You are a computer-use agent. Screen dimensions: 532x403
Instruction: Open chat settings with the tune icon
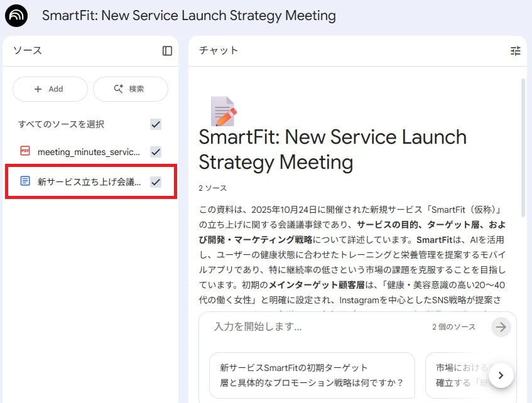516,51
